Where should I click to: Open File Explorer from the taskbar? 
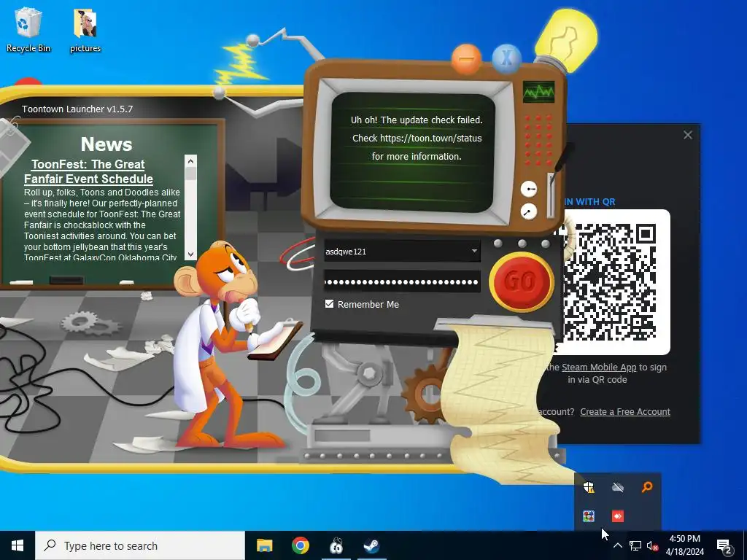tap(264, 545)
